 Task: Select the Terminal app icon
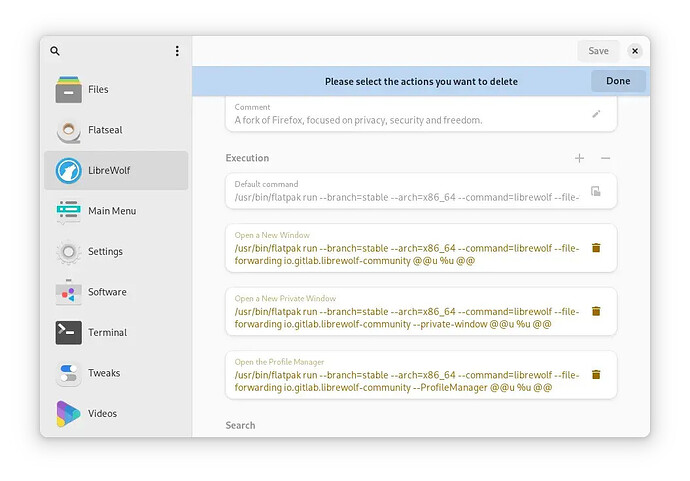pyautogui.click(x=68, y=333)
